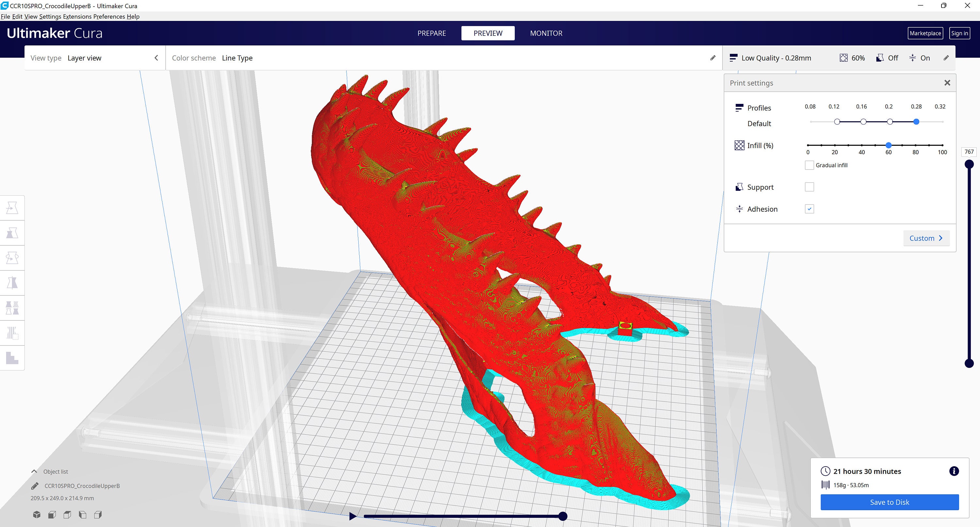Click the Save to Disk button
Screen dimensions: 980x527
890,502
